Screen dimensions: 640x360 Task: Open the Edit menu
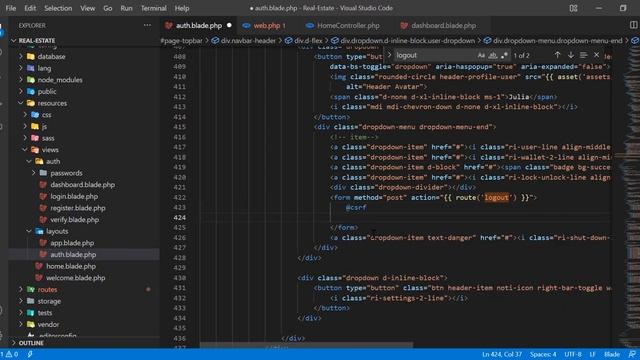30,8
